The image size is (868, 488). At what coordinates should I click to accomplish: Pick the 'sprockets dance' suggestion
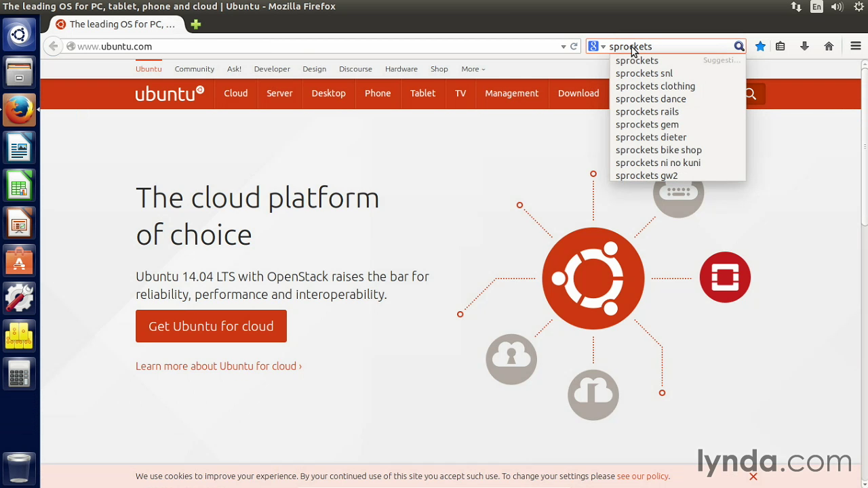pyautogui.click(x=677, y=99)
